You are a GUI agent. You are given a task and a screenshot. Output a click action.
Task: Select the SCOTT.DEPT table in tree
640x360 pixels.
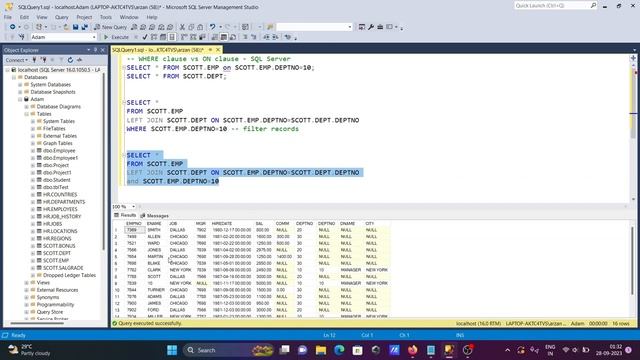57,253
